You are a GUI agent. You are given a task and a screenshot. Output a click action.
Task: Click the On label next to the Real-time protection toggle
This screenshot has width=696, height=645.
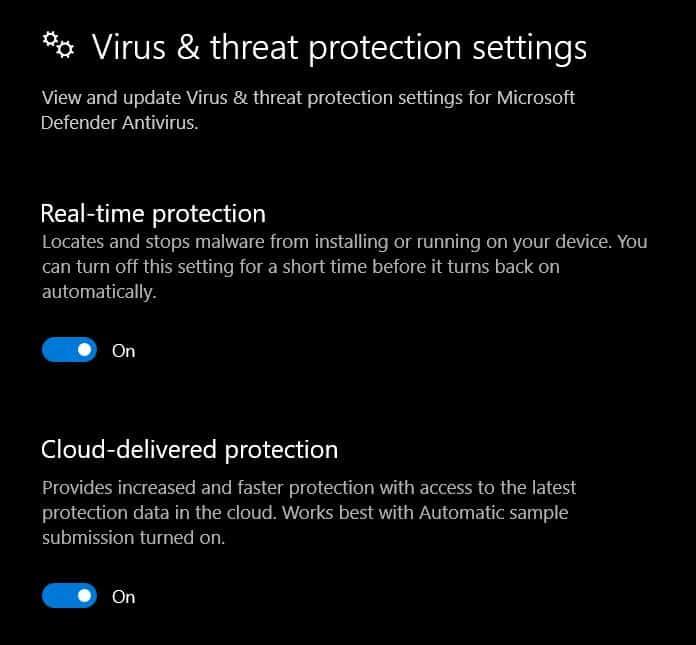tap(123, 351)
